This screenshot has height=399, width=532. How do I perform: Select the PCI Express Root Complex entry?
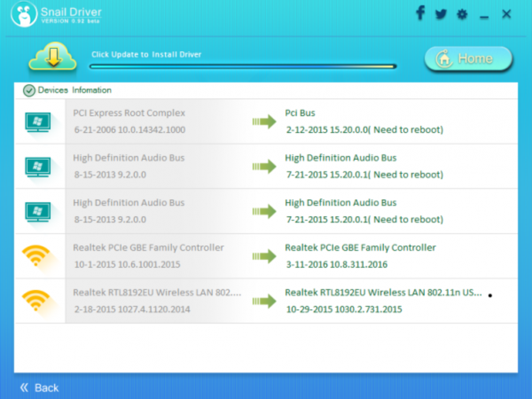[x=129, y=113]
